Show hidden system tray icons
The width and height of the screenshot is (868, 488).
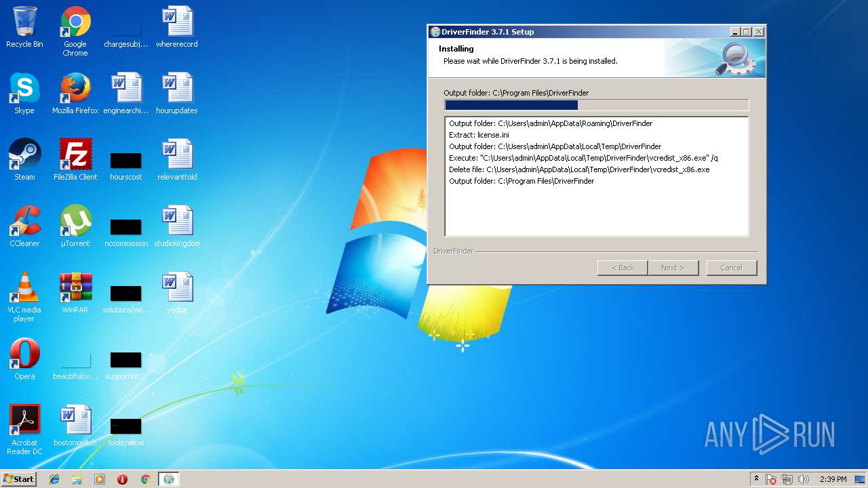coord(756,479)
